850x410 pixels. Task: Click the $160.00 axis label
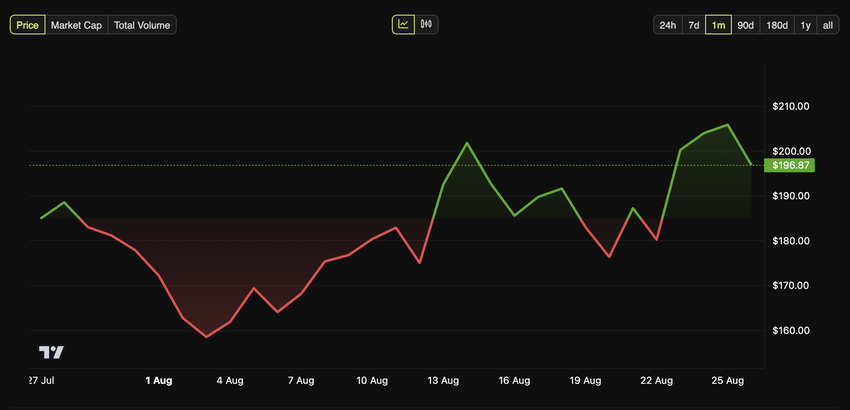click(791, 330)
